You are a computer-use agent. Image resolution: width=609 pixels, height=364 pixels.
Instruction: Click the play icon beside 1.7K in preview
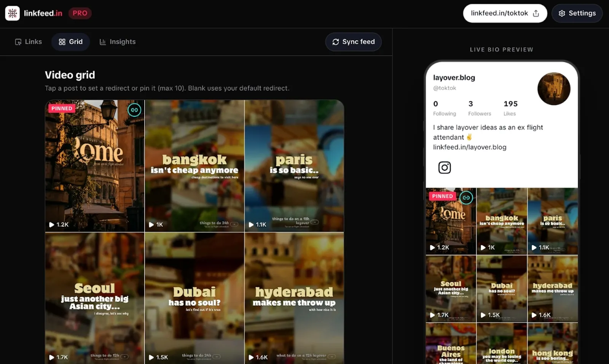point(432,315)
